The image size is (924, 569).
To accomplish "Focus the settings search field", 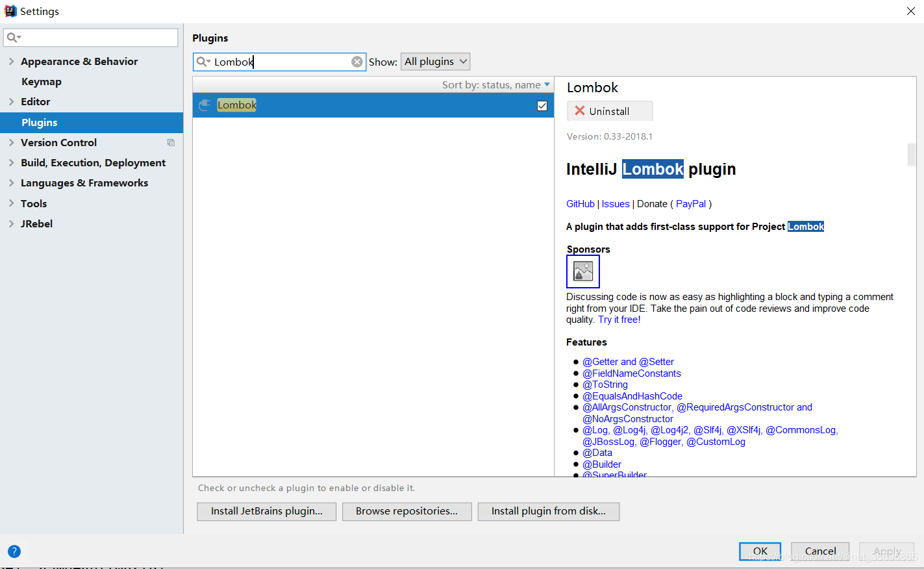I will click(91, 38).
